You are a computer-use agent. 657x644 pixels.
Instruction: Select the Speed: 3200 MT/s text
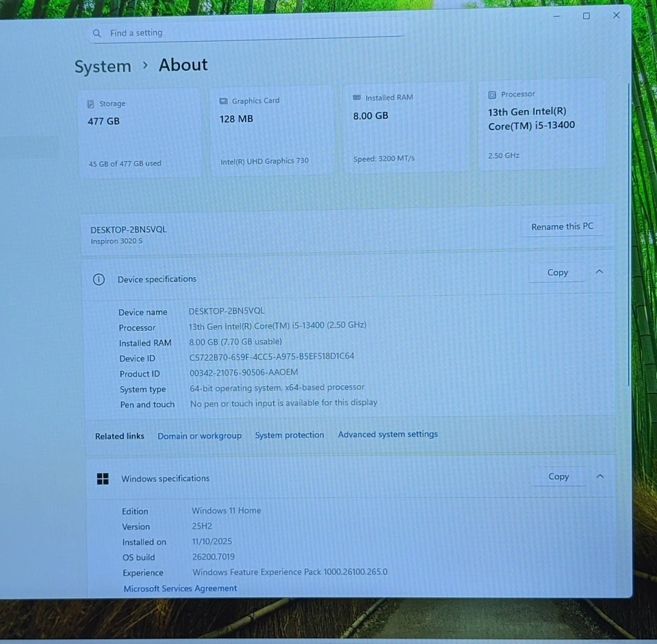point(384,158)
